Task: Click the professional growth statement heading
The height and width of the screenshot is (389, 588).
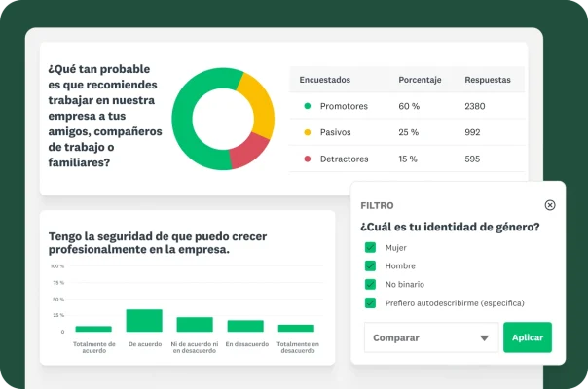Action: coord(158,243)
